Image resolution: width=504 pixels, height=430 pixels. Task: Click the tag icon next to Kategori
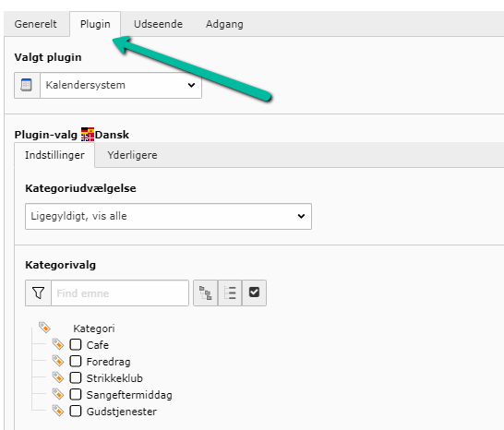coord(44,328)
